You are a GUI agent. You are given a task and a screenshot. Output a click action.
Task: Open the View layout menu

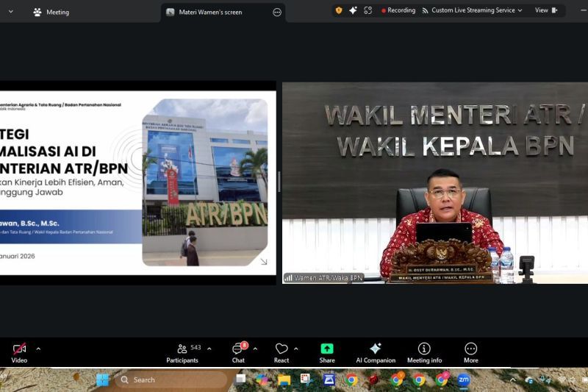pos(545,10)
